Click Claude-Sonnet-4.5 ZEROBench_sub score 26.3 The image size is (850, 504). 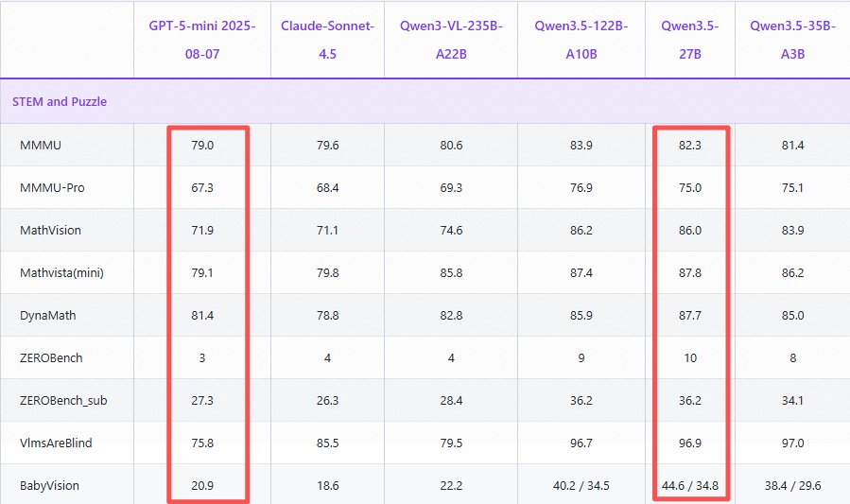327,401
